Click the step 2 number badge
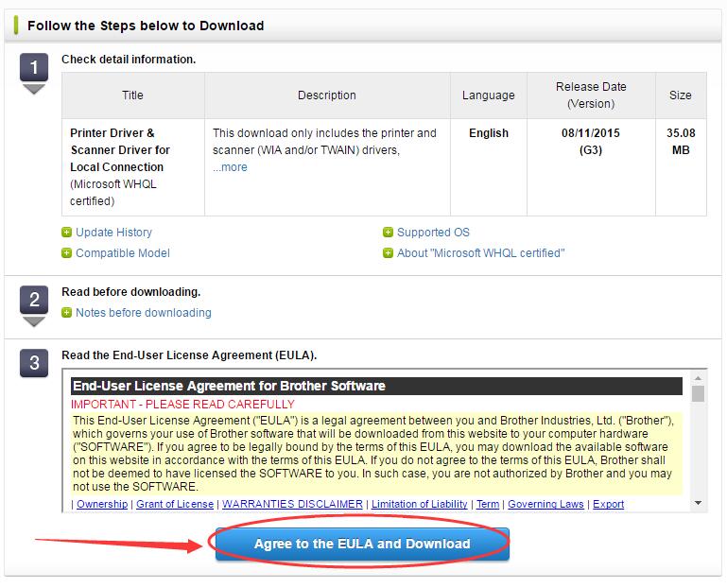 pyautogui.click(x=34, y=301)
